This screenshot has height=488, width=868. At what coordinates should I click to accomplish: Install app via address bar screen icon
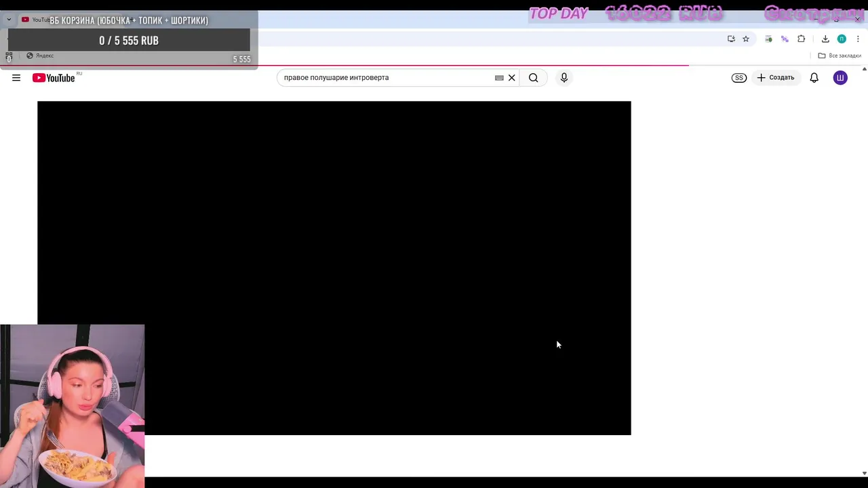coord(731,39)
